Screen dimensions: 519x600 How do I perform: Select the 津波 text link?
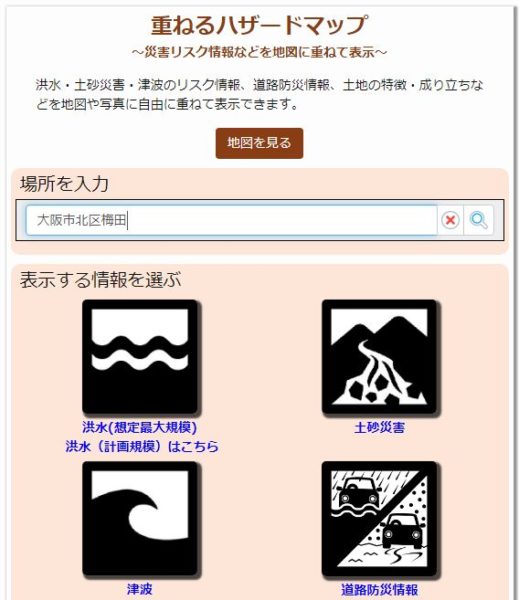coord(140,589)
